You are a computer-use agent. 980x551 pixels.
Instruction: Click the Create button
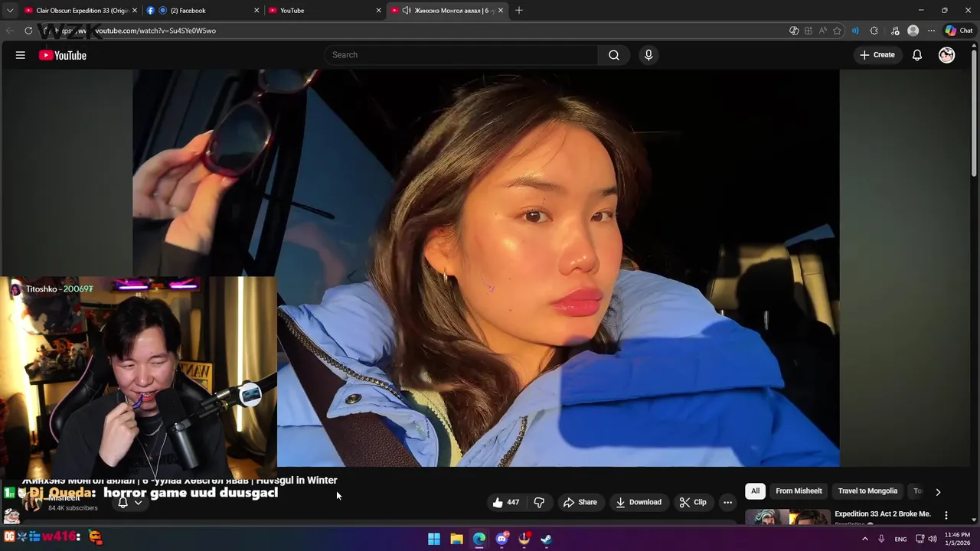click(x=877, y=55)
